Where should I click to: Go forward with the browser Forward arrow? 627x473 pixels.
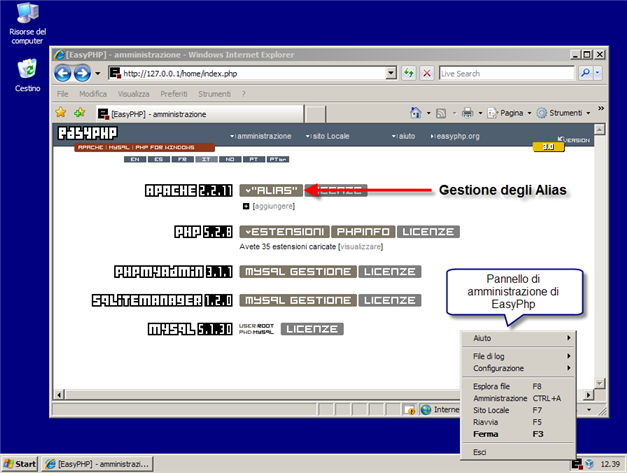pyautogui.click(x=82, y=74)
